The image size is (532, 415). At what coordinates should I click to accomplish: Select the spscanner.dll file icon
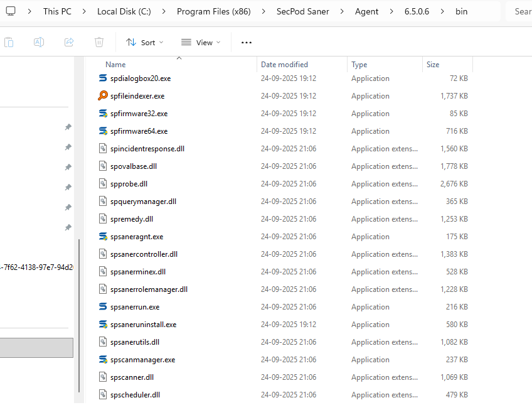[x=103, y=377]
